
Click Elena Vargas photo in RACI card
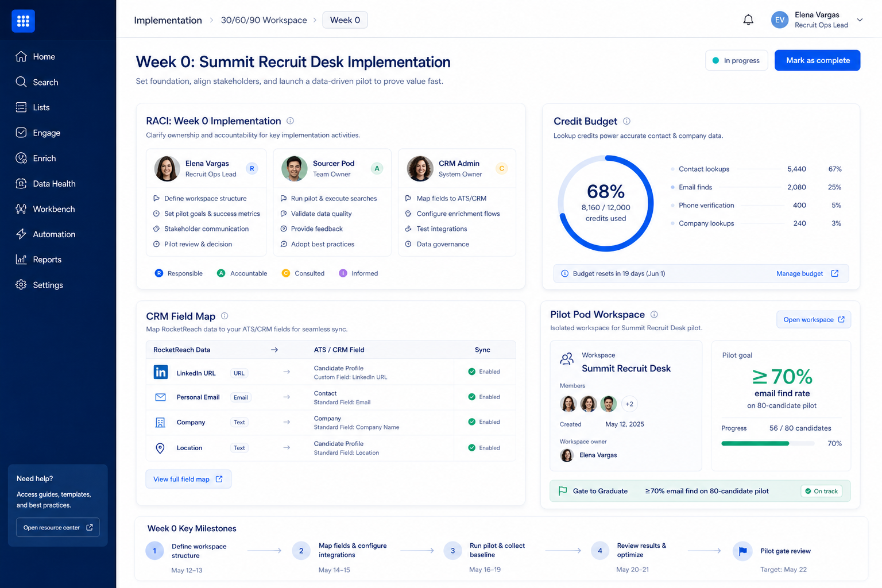click(167, 169)
